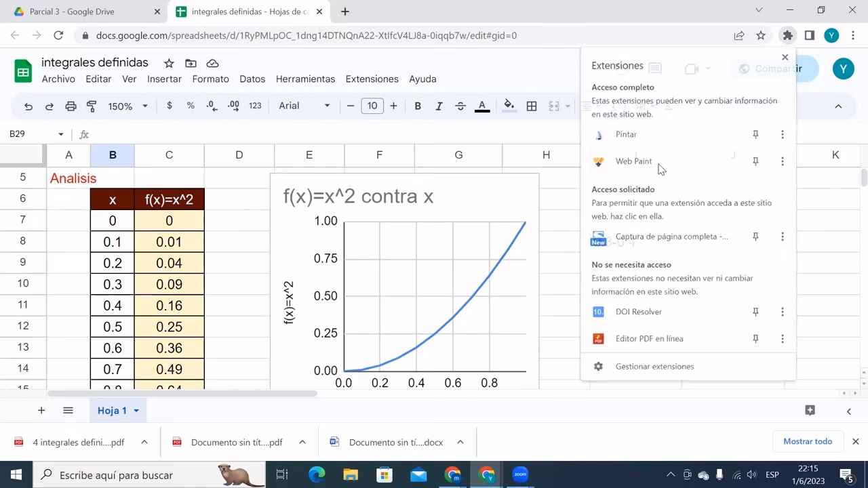Open the zoom level dropdown at 150%
Image resolution: width=868 pixels, height=488 pixels.
click(125, 106)
